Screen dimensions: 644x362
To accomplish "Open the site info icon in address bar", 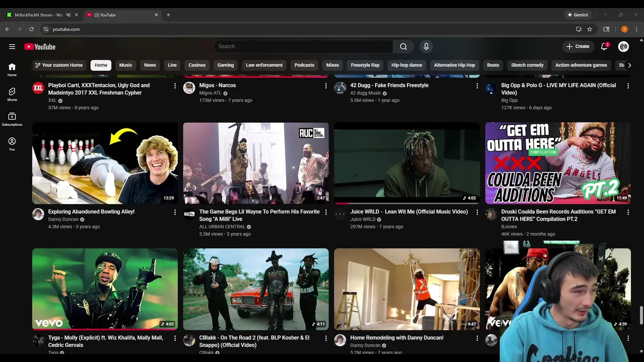I will [46, 29].
